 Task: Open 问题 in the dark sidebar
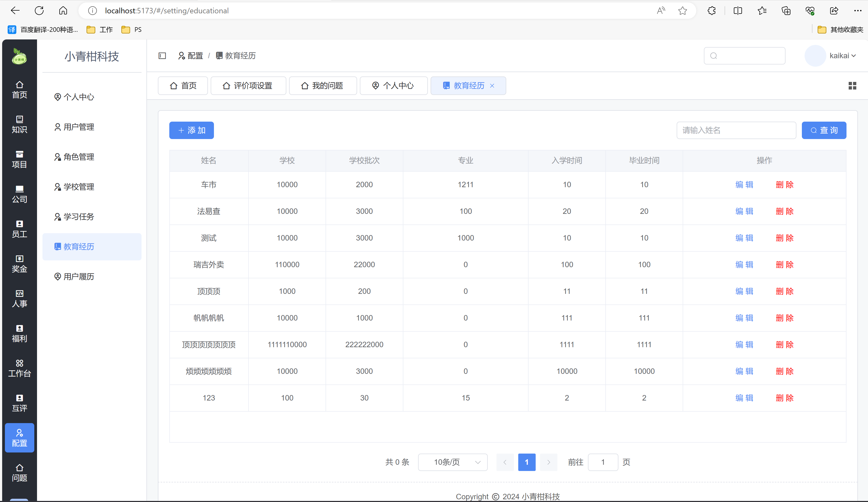(19, 473)
